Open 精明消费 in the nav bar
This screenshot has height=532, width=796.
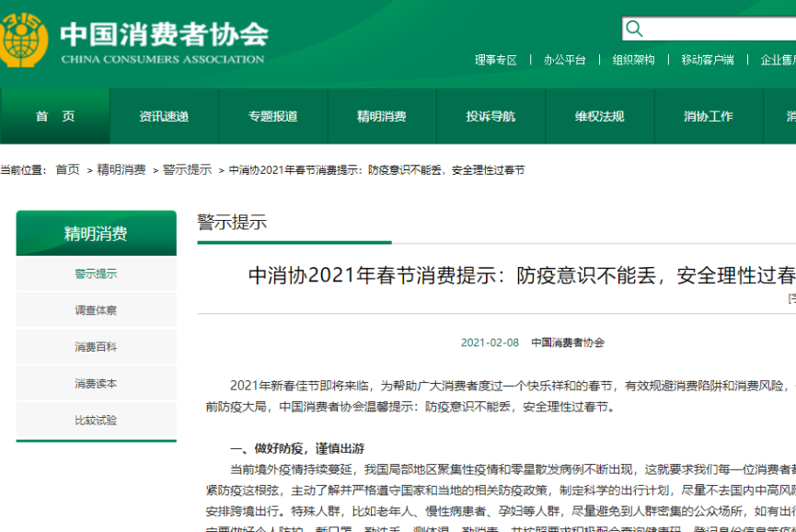(381, 117)
